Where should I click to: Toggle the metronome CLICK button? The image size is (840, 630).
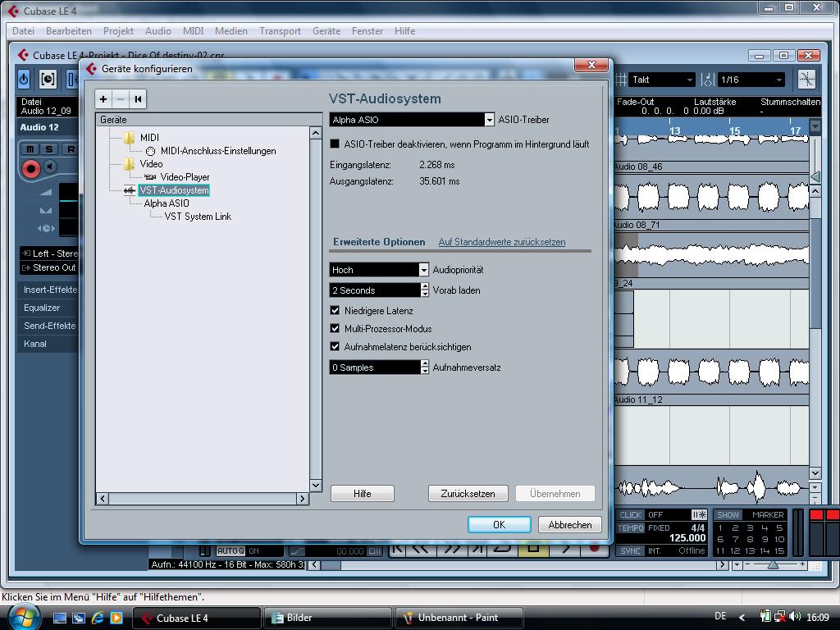(x=630, y=515)
